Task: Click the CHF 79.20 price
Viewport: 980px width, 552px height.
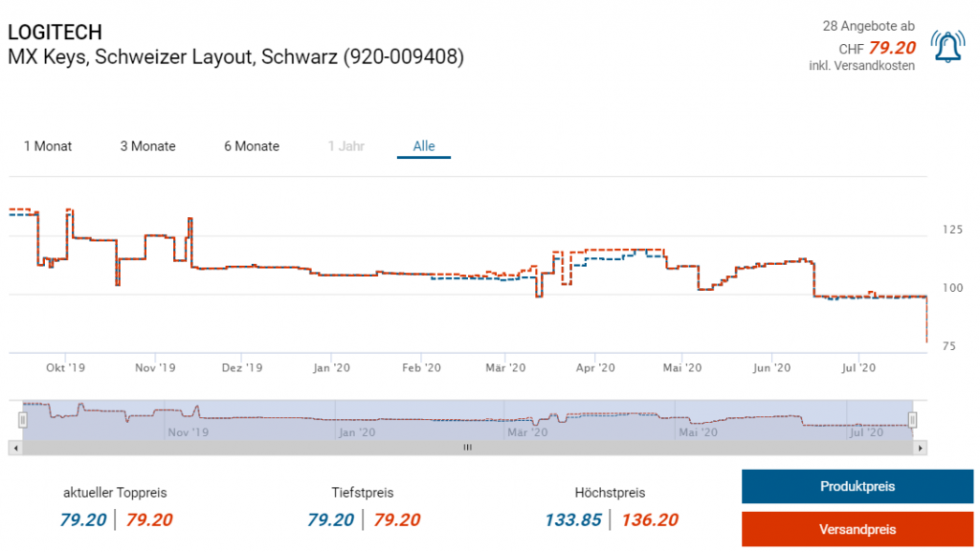Action: (877, 47)
